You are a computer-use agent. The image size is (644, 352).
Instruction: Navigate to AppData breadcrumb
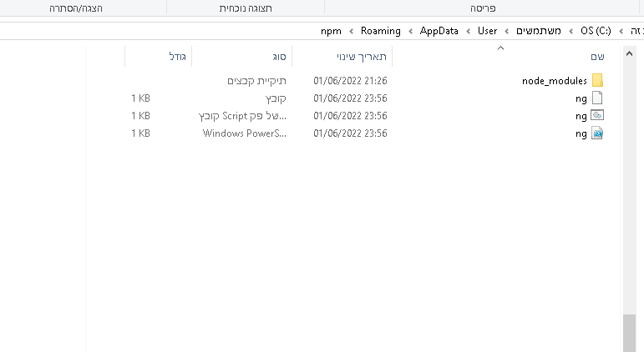439,31
